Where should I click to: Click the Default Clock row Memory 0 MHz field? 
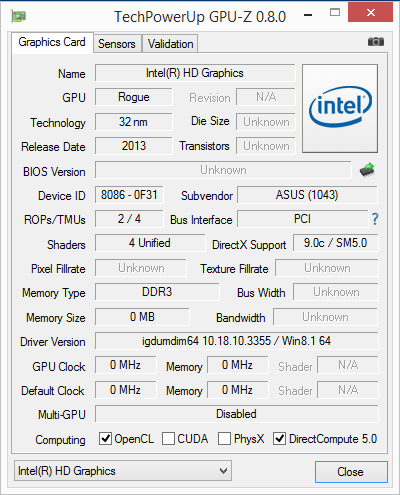[x=238, y=390]
